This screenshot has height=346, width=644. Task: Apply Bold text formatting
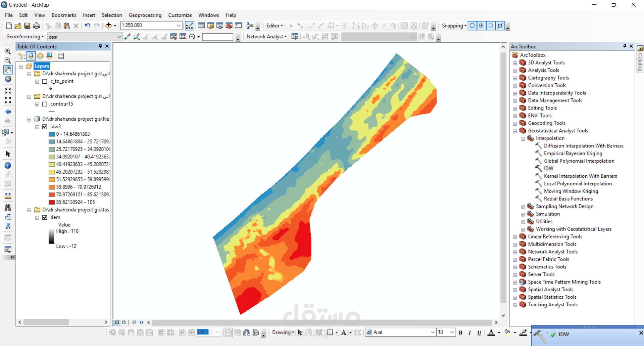460,333
